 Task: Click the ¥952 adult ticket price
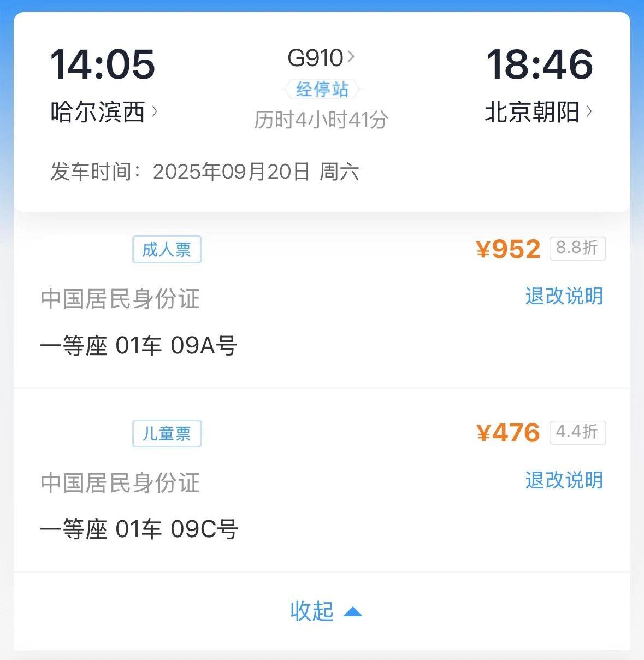tap(508, 249)
